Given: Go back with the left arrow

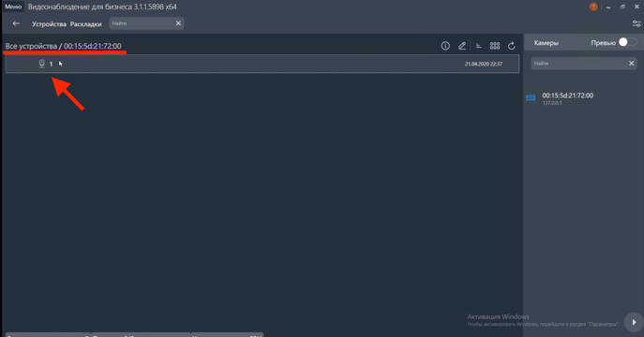Looking at the screenshot, I should [x=16, y=23].
